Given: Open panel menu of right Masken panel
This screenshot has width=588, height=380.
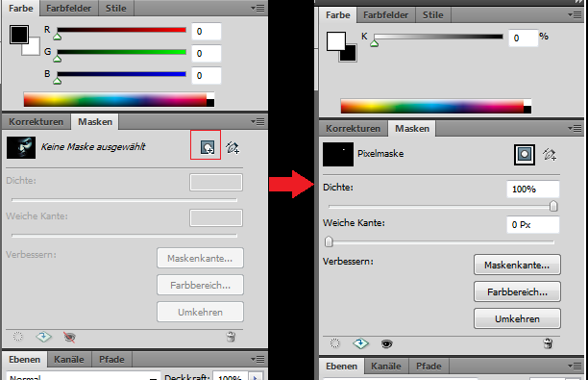Looking at the screenshot, I should (x=575, y=128).
